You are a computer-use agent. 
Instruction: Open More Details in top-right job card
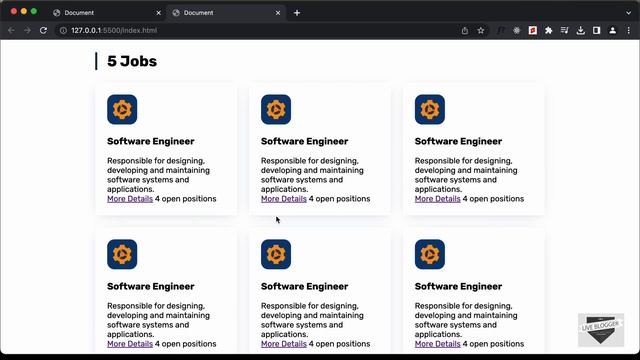[x=438, y=199]
